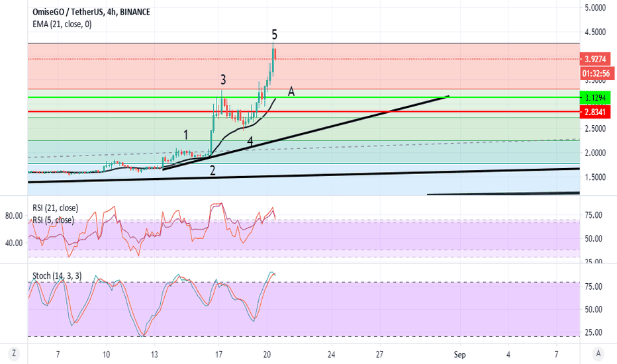Click the 2.5000 price axis label
This screenshot has height=364, width=617.
pos(595,128)
